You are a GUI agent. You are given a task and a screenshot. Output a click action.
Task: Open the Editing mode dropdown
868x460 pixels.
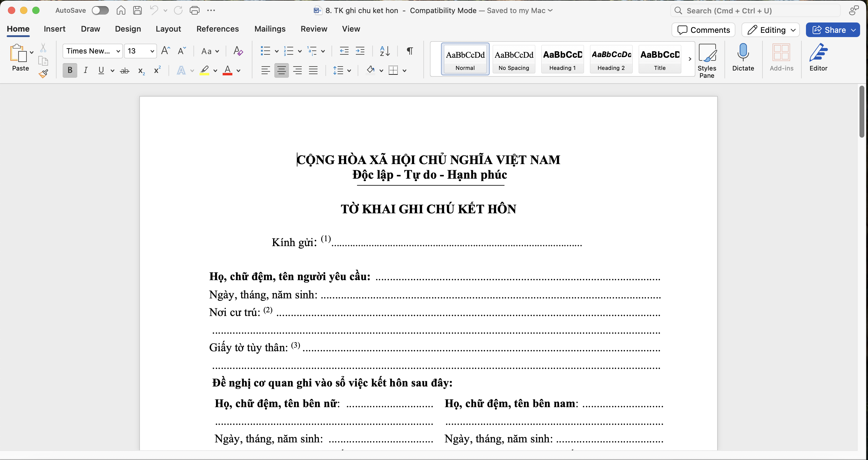pos(770,30)
